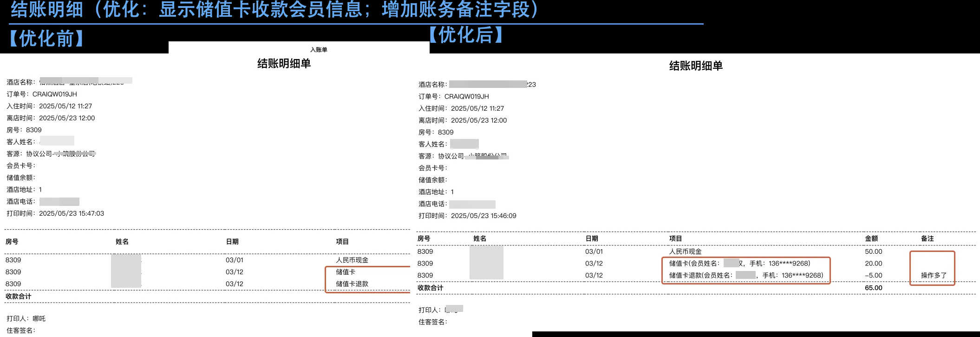Click the -5.00 refund amount

click(x=874, y=275)
